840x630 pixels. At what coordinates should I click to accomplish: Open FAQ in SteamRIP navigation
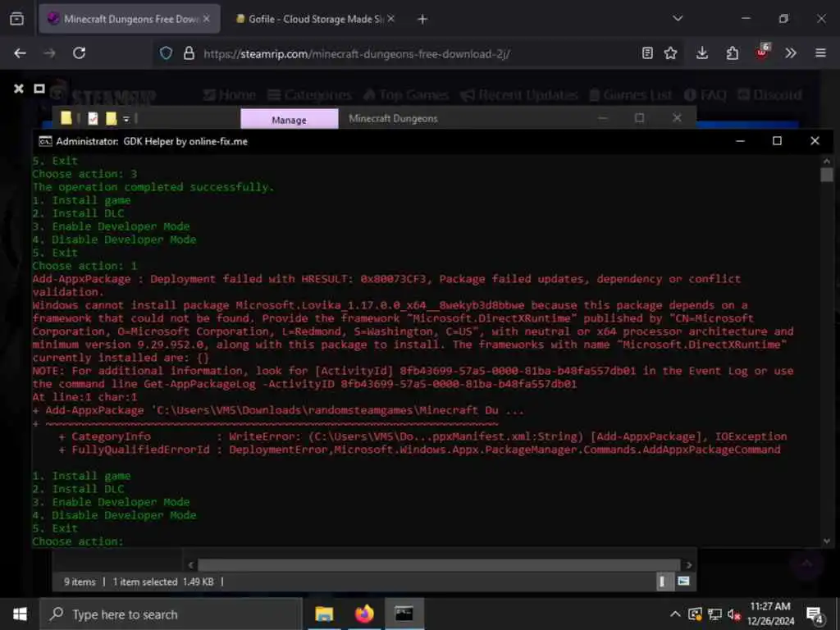[705, 95]
